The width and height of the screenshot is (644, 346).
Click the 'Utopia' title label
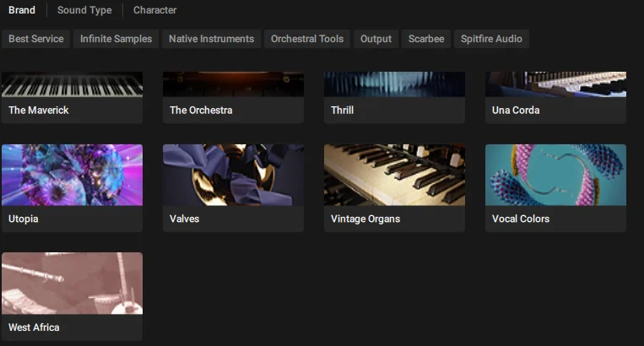coord(24,219)
